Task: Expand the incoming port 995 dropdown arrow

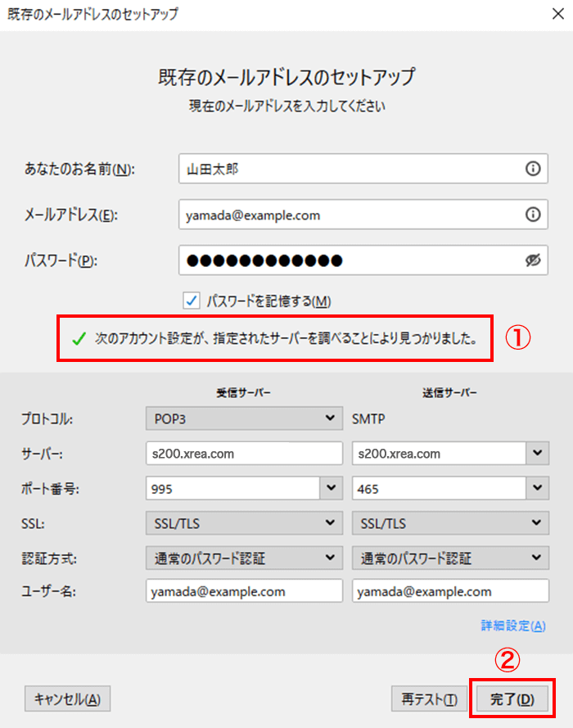Action: tap(331, 488)
